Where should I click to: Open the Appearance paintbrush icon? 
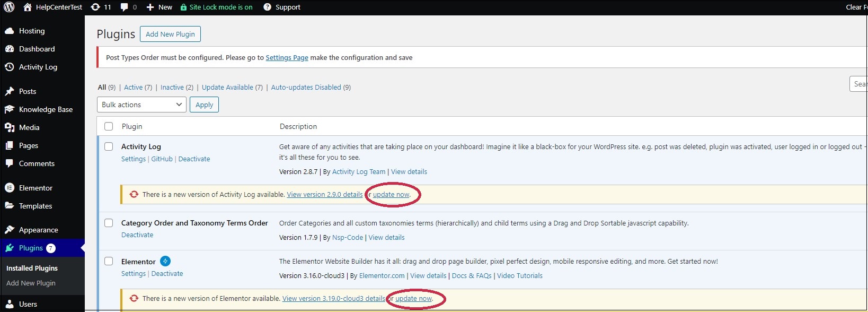pos(10,230)
